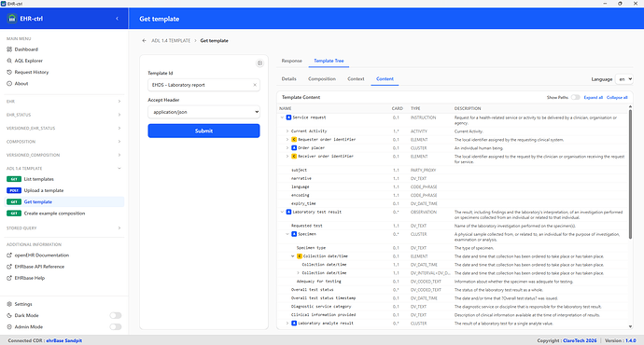Open EHRbase Help link
This screenshot has height=345, width=644.
pos(30,278)
